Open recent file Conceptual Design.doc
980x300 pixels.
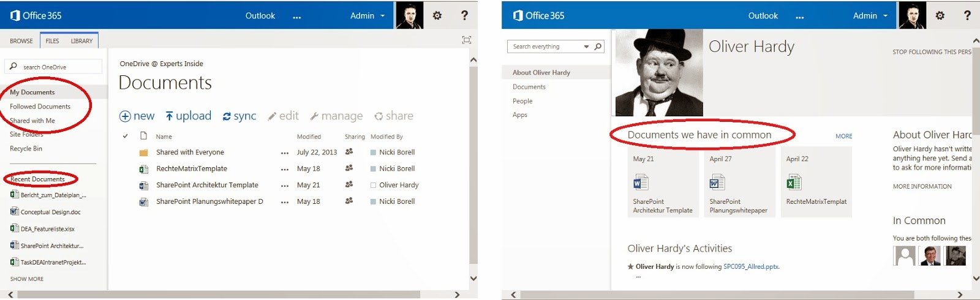45,212
